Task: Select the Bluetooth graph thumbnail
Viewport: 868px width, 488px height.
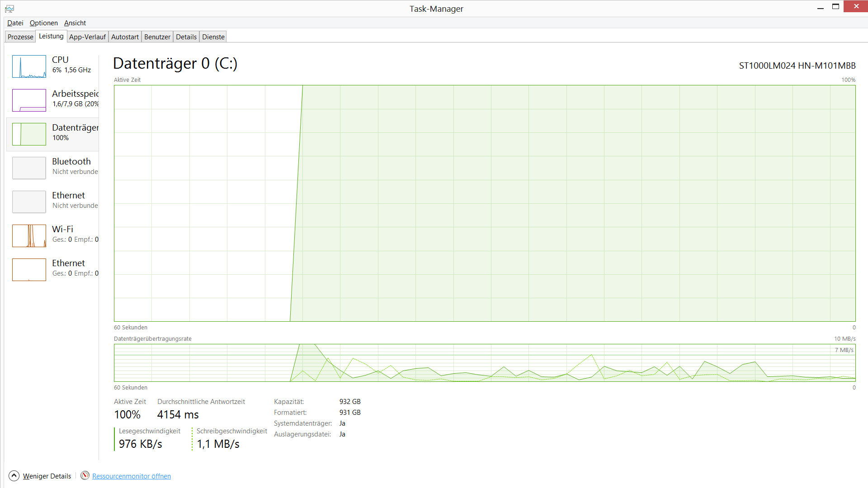Action: pos(29,168)
